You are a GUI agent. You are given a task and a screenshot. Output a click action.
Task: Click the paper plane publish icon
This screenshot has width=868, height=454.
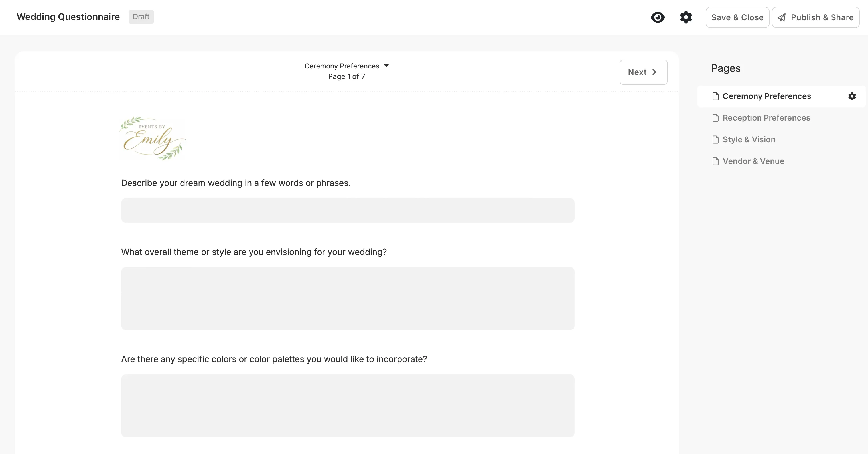tap(781, 17)
